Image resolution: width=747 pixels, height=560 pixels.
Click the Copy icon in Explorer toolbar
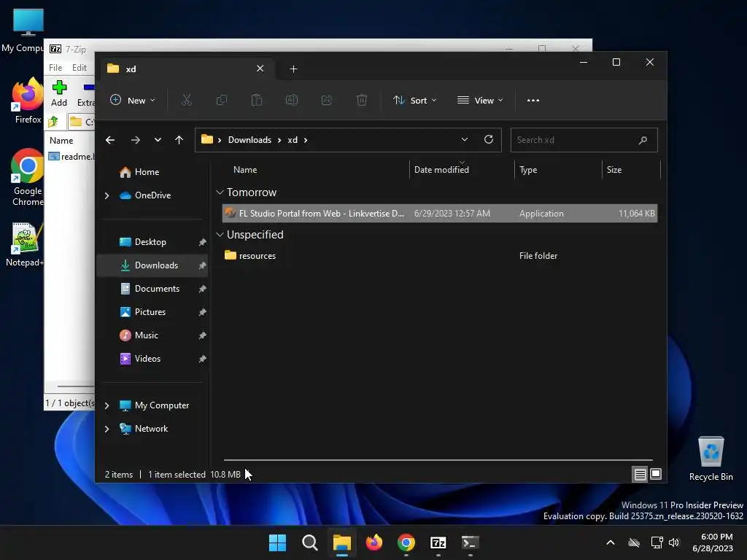click(x=222, y=100)
